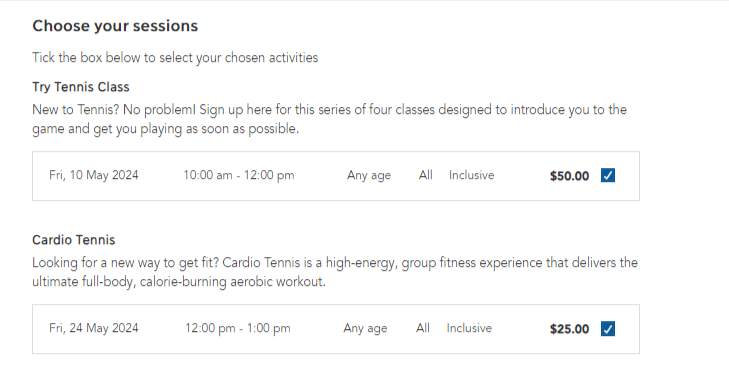Select the 10:00 am - 12:00 pm time
Screen dimensions: 729x367
(239, 175)
